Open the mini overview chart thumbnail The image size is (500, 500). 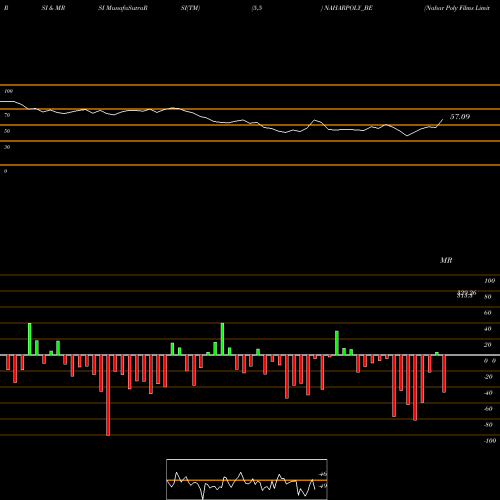coord(247,479)
